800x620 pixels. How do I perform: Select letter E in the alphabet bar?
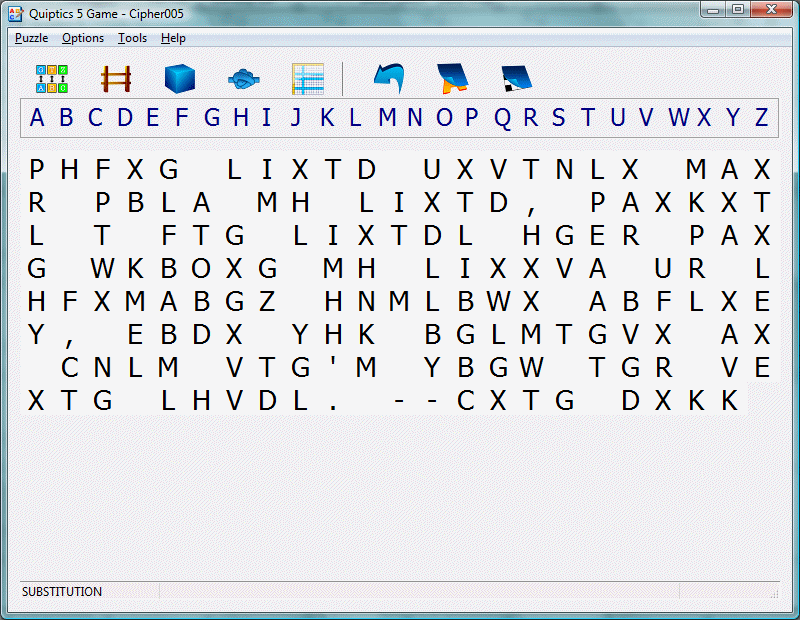pos(153,118)
